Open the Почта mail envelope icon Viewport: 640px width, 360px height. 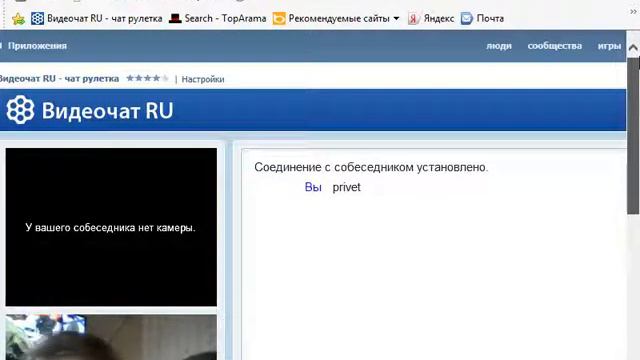(467, 18)
